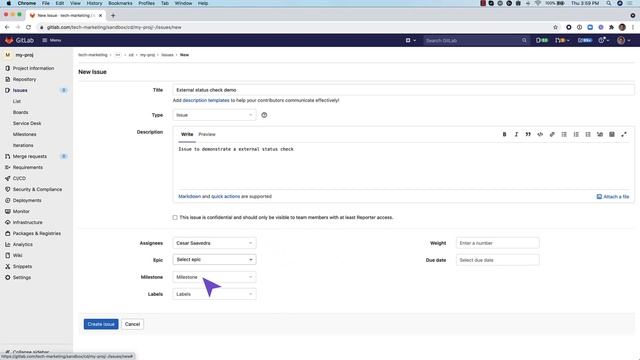The width and height of the screenshot is (640, 360).
Task: Add a task list from toolbar
Action: pyautogui.click(x=588, y=134)
